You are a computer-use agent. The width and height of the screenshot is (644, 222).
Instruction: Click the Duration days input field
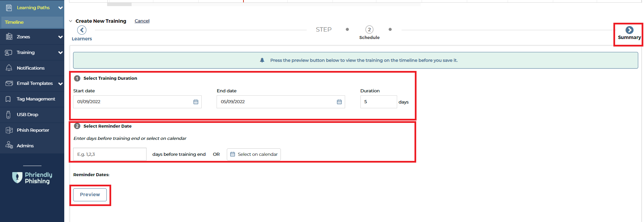coord(378,102)
